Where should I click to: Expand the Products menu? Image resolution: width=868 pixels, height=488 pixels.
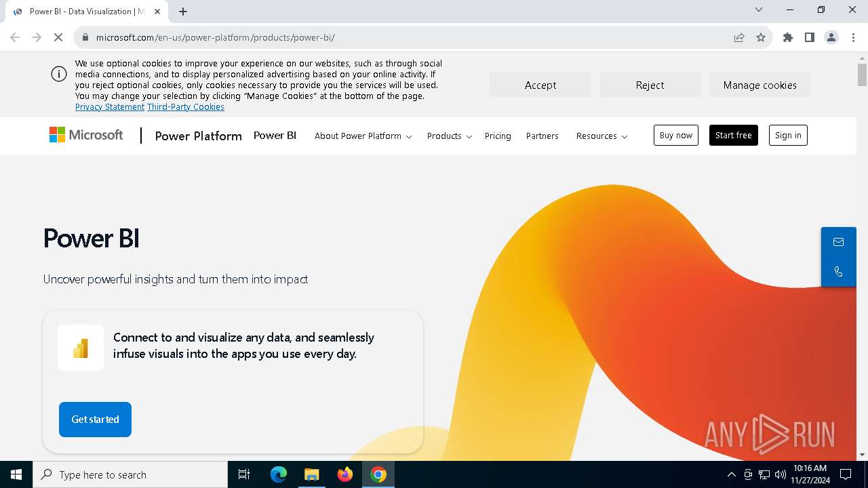click(449, 136)
